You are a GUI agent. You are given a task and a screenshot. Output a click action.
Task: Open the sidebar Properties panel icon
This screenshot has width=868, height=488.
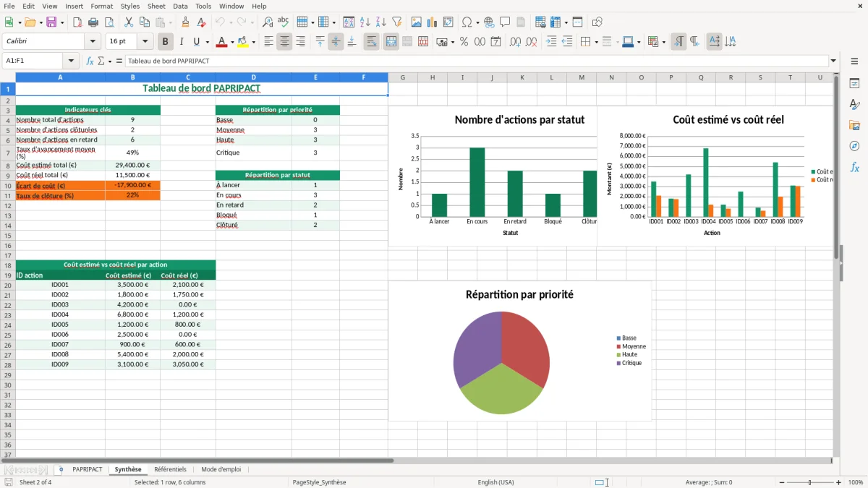tap(854, 83)
